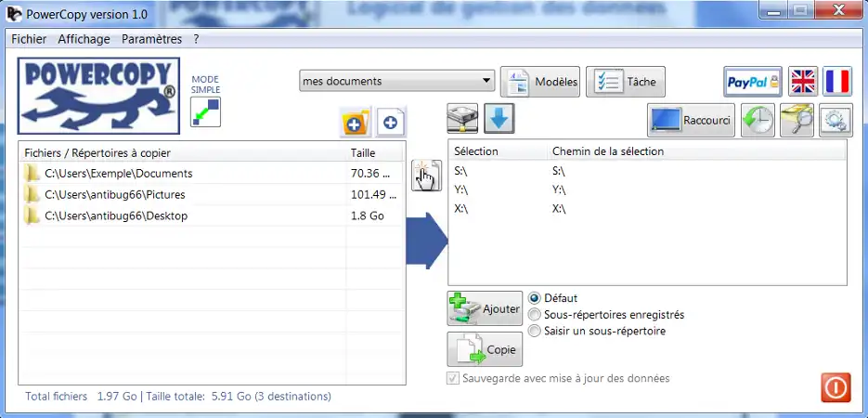The image size is (868, 418).
Task: Click the Tâche button
Action: point(626,82)
